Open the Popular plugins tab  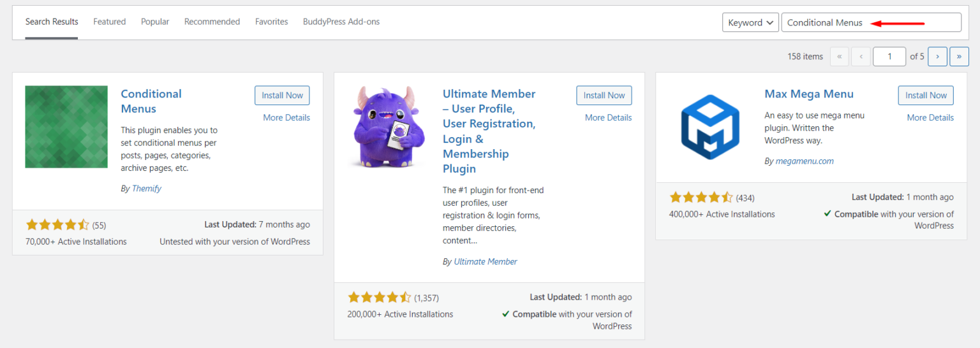pyautogui.click(x=155, y=22)
